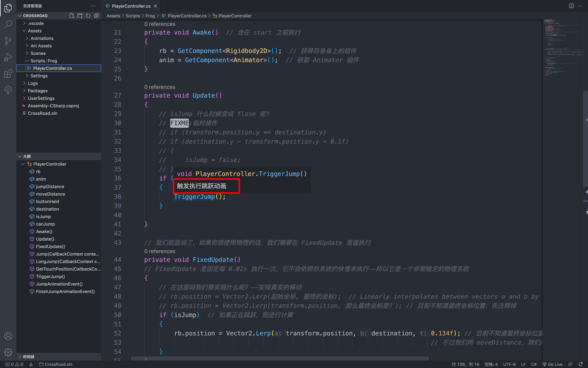Click the flame icon in status bar

[31, 364]
